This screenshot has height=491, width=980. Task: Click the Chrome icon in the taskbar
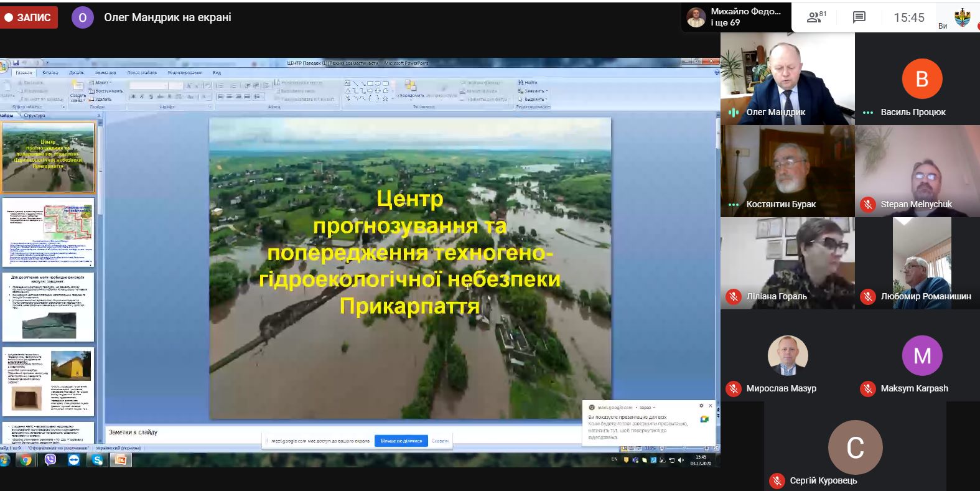pos(26,460)
